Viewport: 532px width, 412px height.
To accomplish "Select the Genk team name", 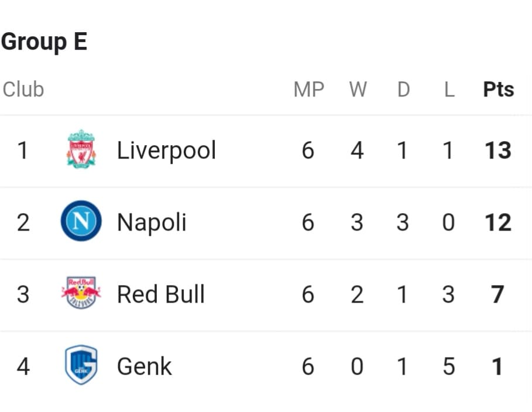I will click(x=144, y=366).
